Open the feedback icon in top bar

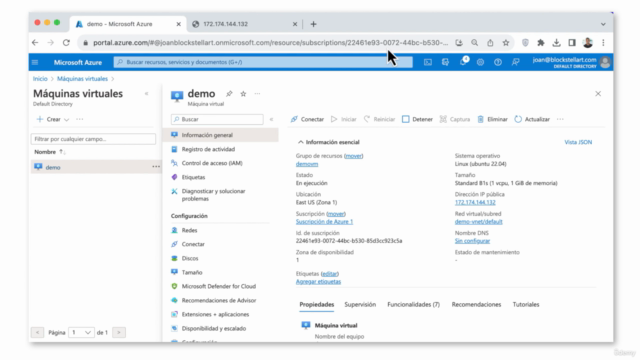516,62
